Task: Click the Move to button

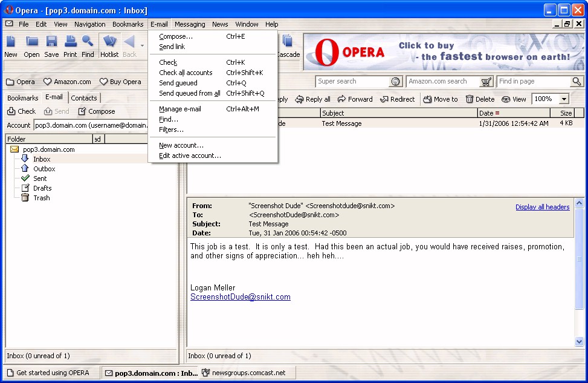Action: tap(441, 99)
